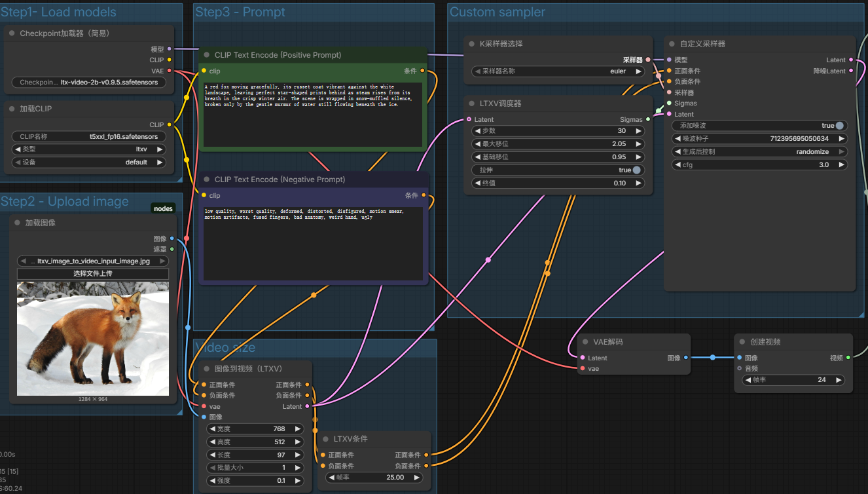Click the K采样器选择 node's collapse dot

coord(471,44)
